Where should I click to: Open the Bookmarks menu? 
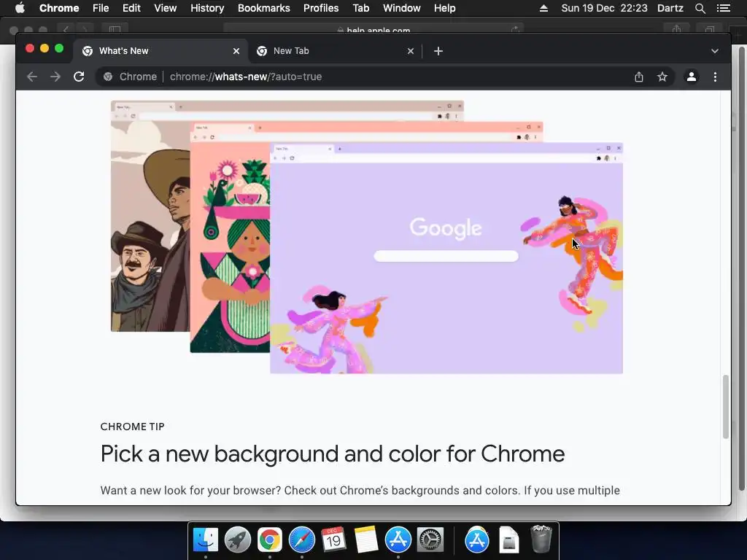coord(264,8)
